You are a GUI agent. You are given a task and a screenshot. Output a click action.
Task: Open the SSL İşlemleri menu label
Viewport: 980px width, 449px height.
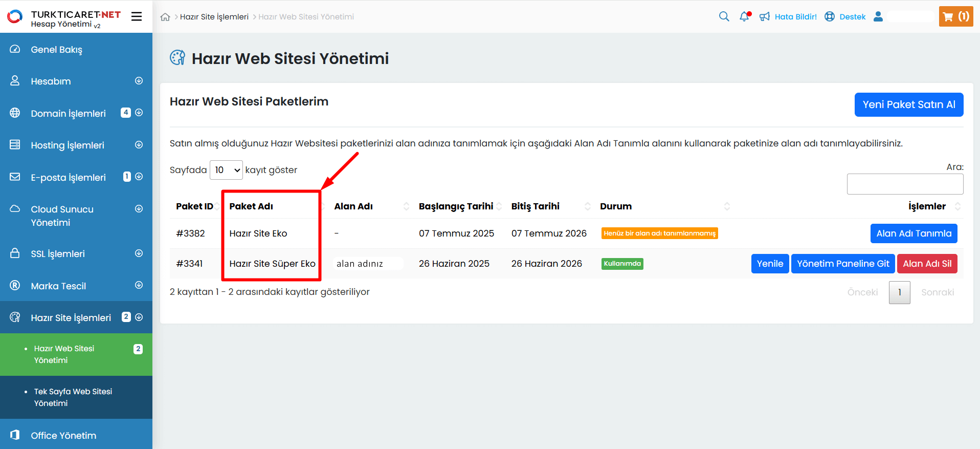pyautogui.click(x=58, y=254)
